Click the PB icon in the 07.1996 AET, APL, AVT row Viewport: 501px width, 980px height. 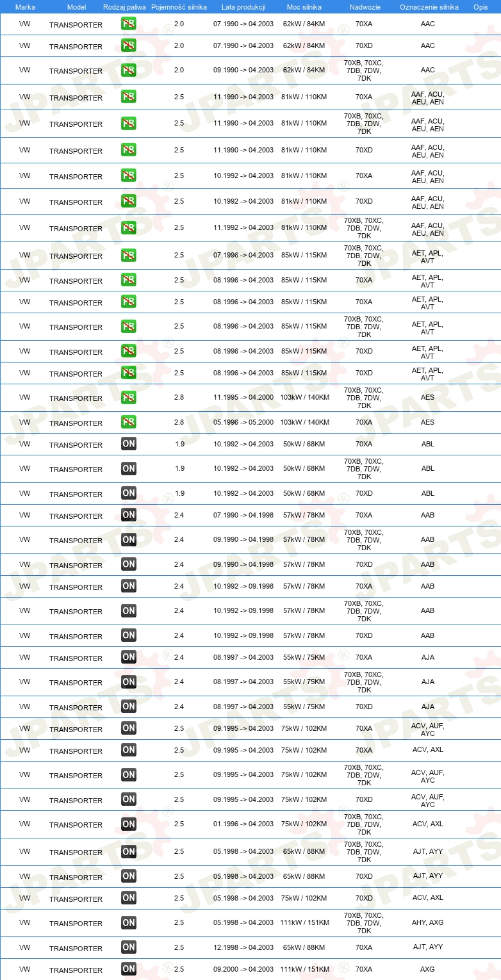129,255
